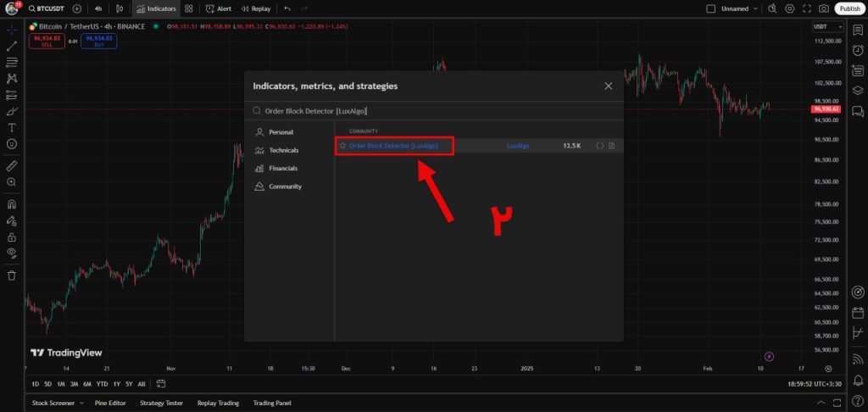Open the help center question icon
868x412 pixels.
click(858, 400)
